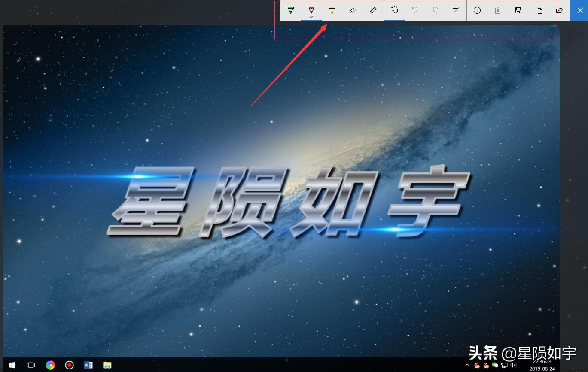This screenshot has height=372, width=588.
Task: Save the annotated screenshot
Action: 518,10
